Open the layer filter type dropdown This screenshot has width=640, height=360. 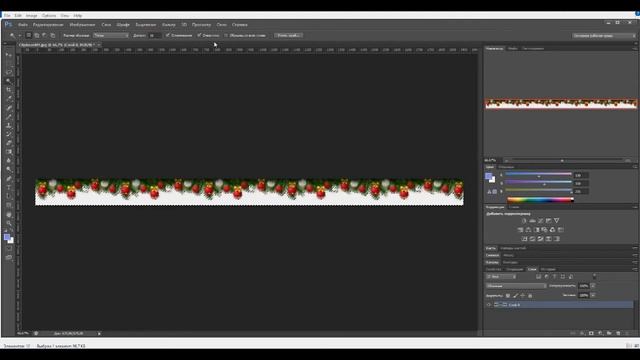pyautogui.click(x=501, y=277)
